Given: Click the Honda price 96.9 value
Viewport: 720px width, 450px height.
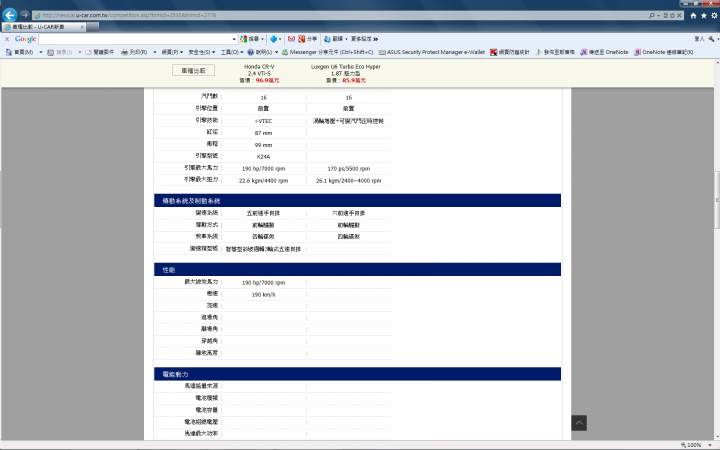Looking at the screenshot, I should click(x=267, y=80).
